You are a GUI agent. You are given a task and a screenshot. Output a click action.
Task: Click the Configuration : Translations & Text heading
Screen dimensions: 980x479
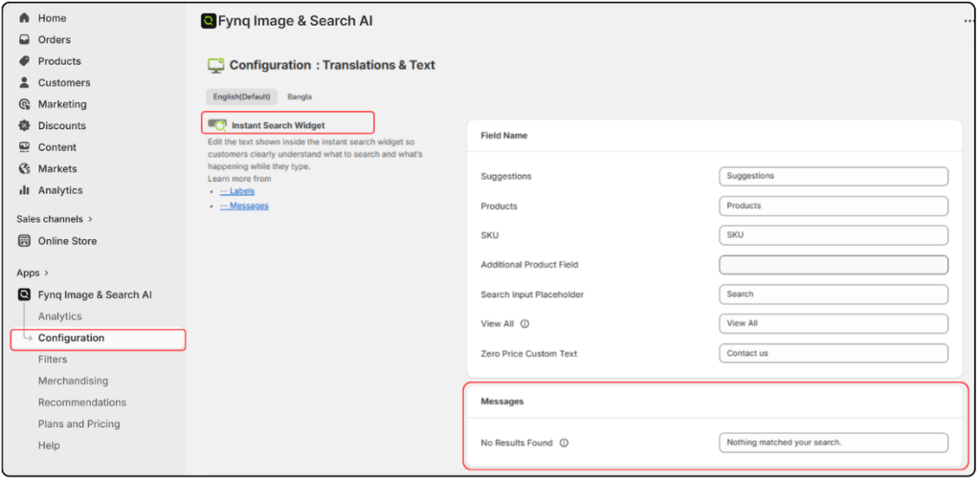point(332,65)
